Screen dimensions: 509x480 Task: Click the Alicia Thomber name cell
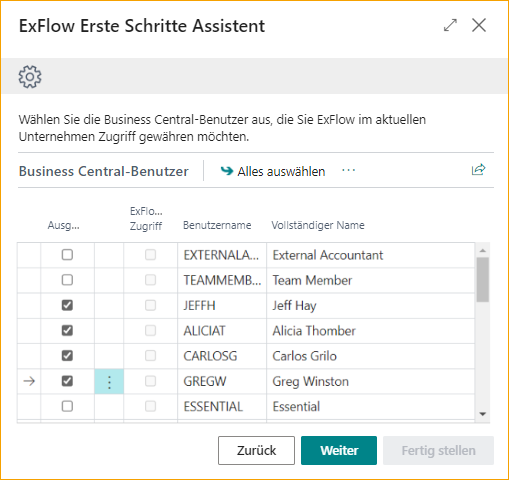pos(371,331)
